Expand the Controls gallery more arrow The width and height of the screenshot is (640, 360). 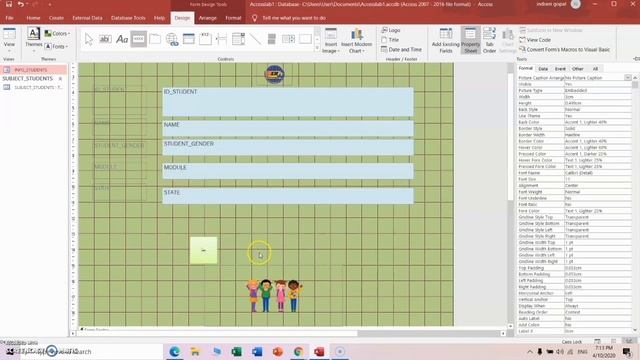click(x=317, y=48)
